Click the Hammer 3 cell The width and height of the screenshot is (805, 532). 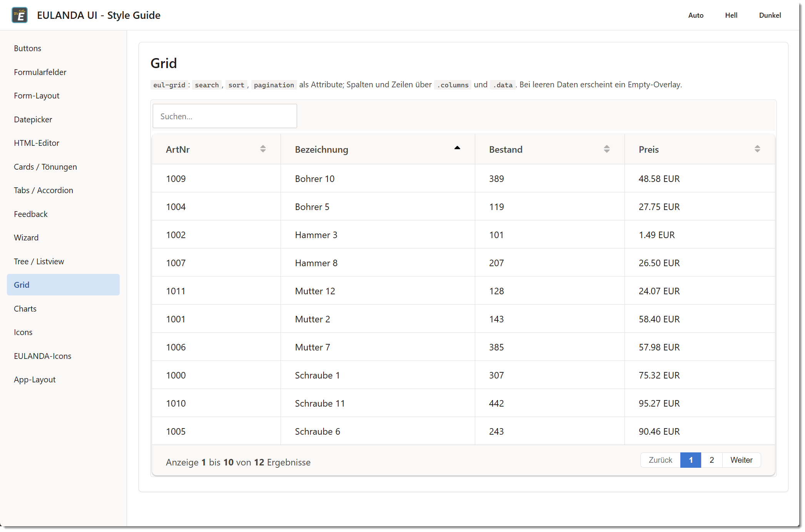click(378, 235)
